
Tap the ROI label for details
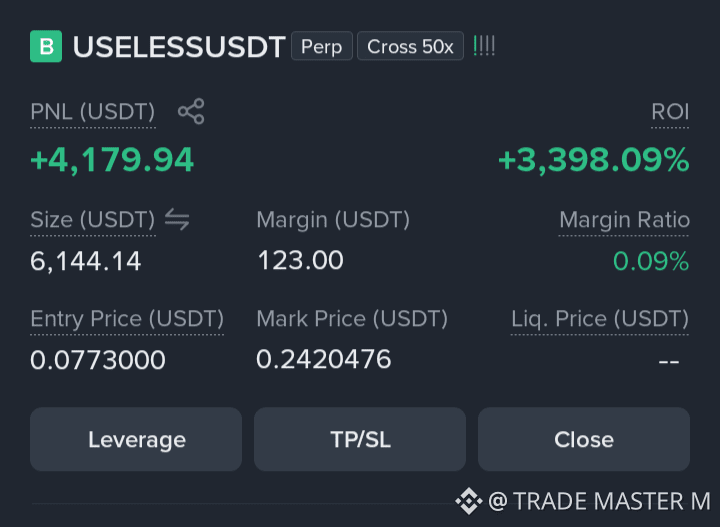(670, 112)
